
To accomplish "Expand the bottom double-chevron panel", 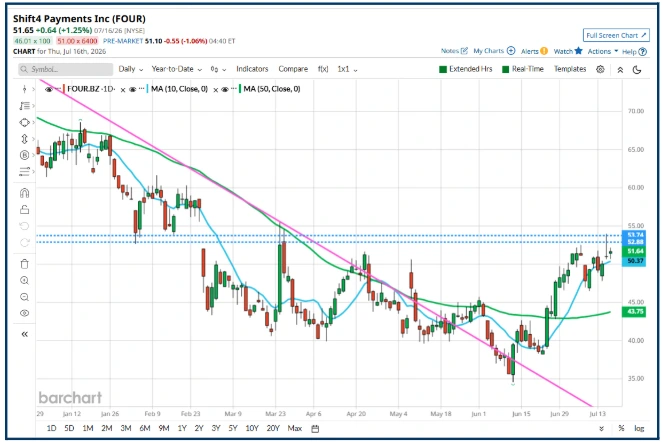I will [x=601, y=428].
